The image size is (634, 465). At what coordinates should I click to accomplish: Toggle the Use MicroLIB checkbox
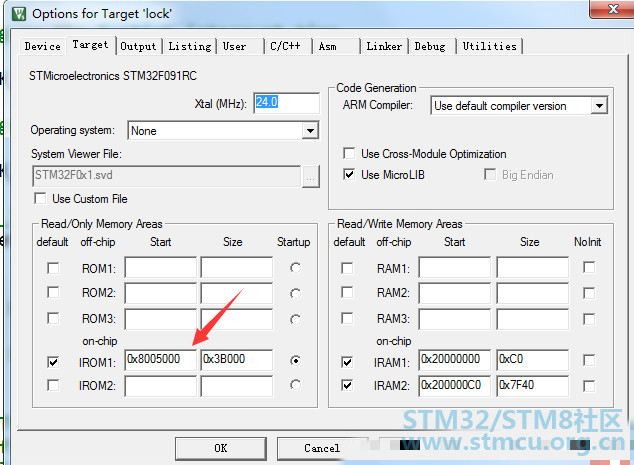(x=348, y=175)
